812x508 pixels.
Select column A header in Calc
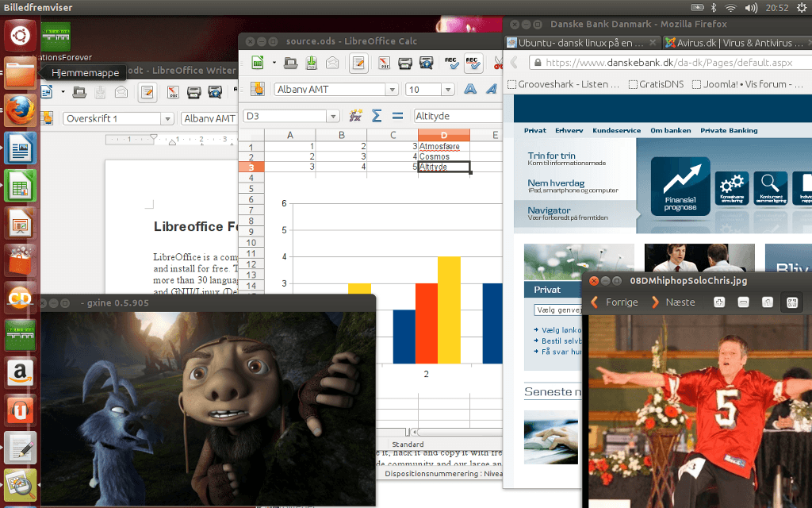pos(290,135)
